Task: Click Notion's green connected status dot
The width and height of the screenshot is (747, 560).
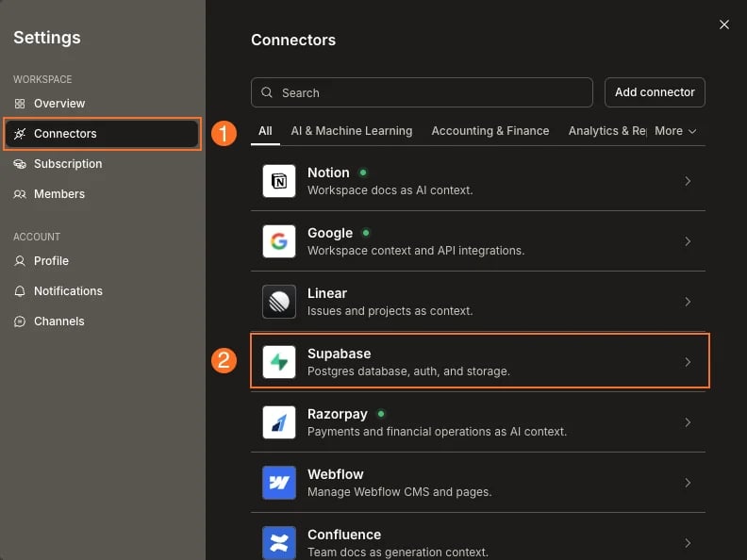Action: pyautogui.click(x=363, y=173)
